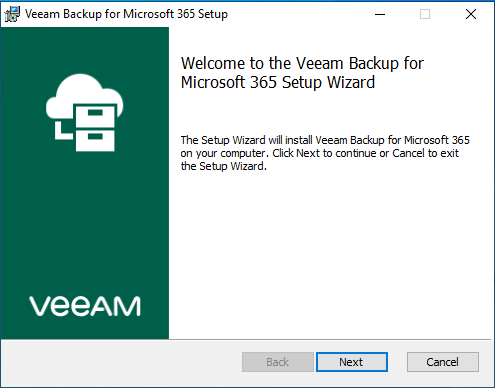495x388 pixels.
Task: Open the installer icon system menu
Action: pos(12,14)
